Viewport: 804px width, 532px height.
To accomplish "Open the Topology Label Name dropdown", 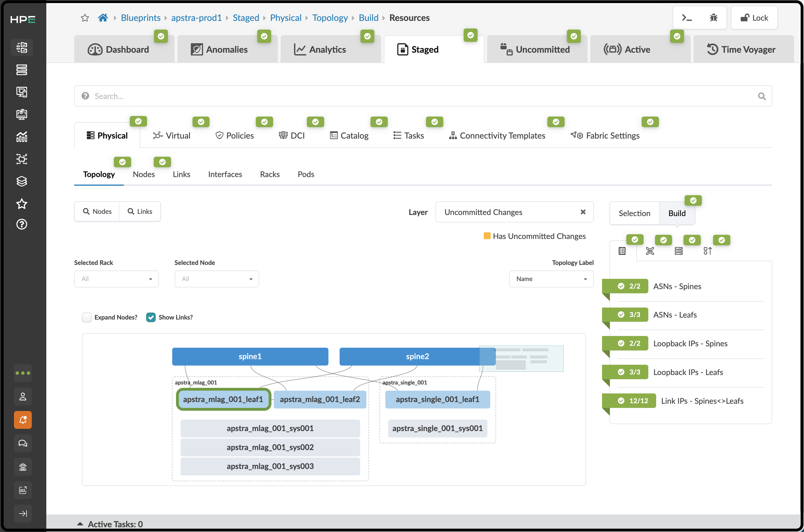I will (551, 279).
